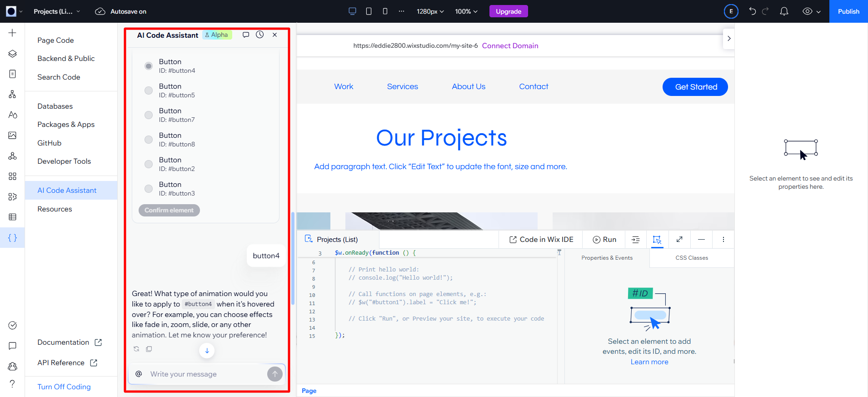
Task: Open Developer Tools menu item
Action: [x=64, y=161]
